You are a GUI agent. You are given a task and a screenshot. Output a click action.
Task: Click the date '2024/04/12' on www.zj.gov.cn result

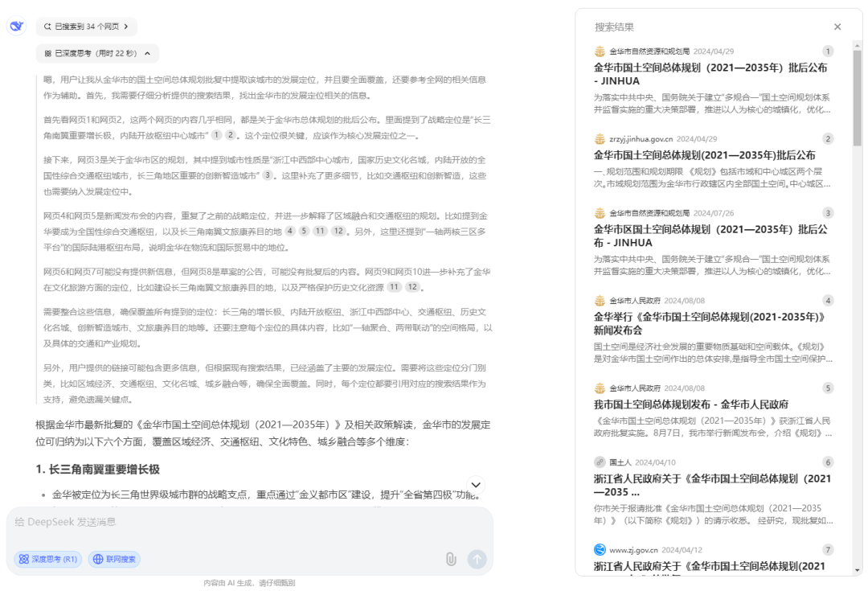pos(682,550)
